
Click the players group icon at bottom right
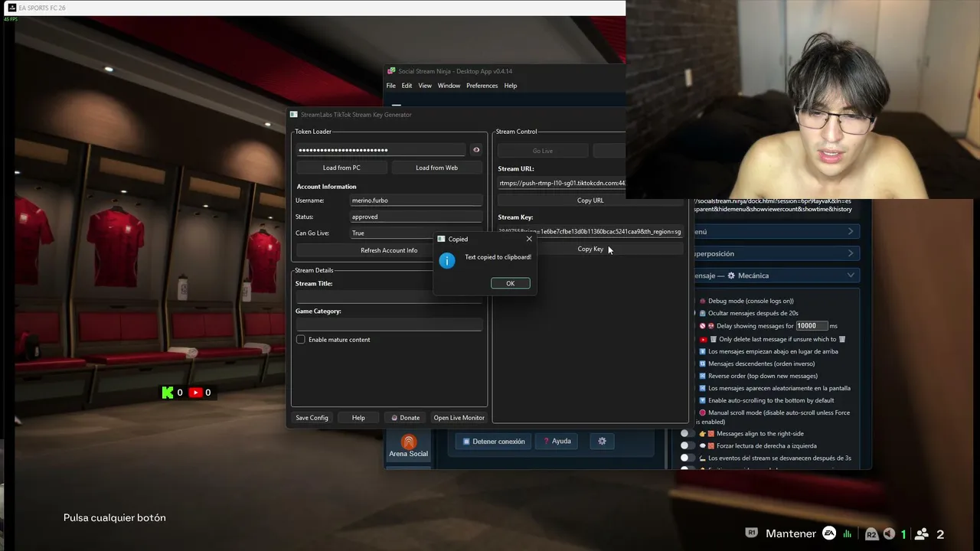[x=922, y=534]
